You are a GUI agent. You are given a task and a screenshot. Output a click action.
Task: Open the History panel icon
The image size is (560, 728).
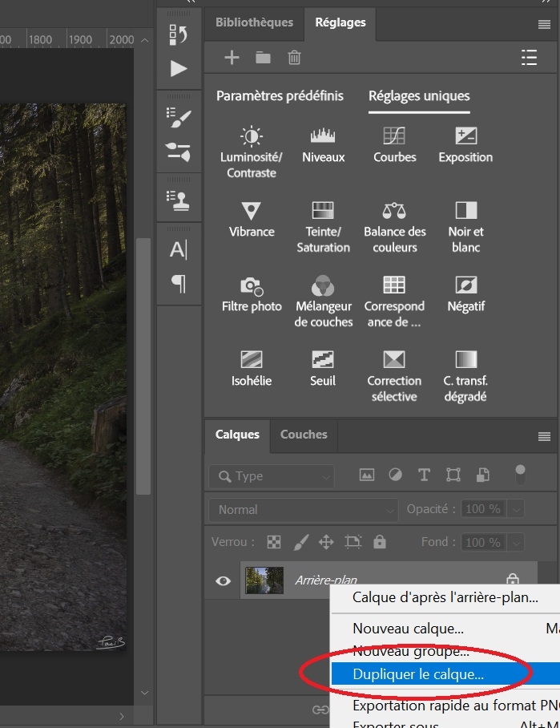pos(178,34)
